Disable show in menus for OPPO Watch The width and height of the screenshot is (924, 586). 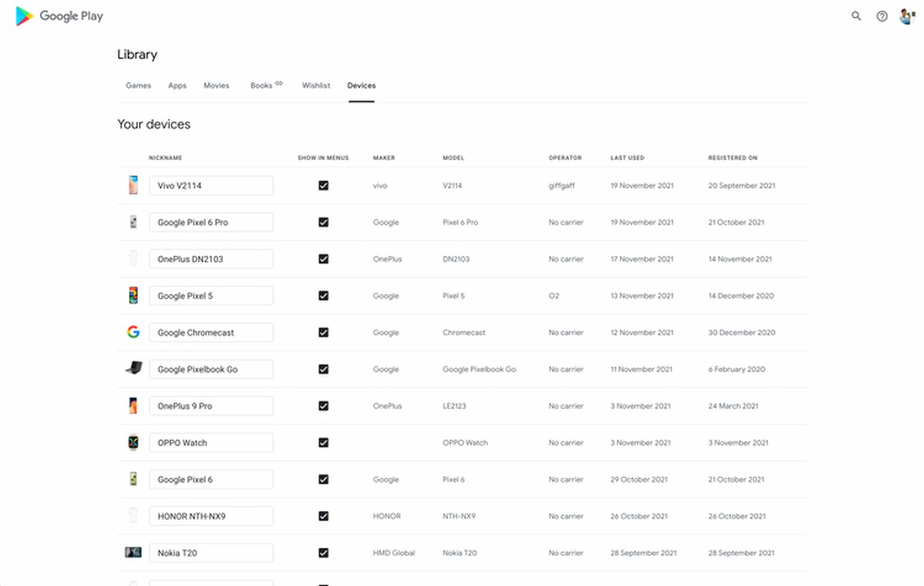pos(323,443)
